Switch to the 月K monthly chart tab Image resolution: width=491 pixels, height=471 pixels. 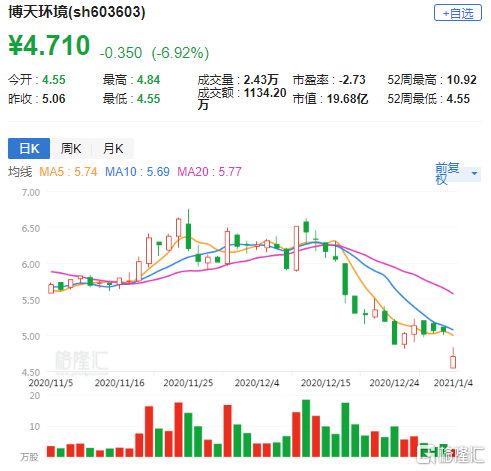[x=113, y=148]
